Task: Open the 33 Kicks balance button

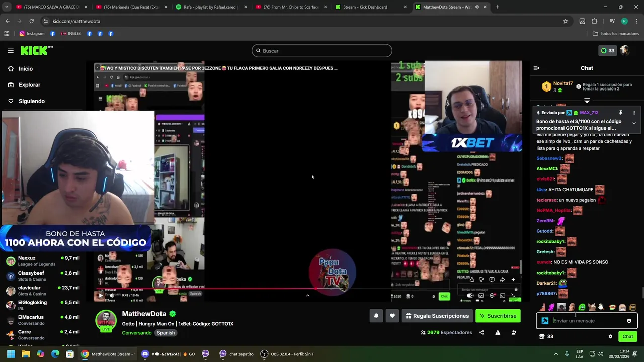Action: (607, 51)
